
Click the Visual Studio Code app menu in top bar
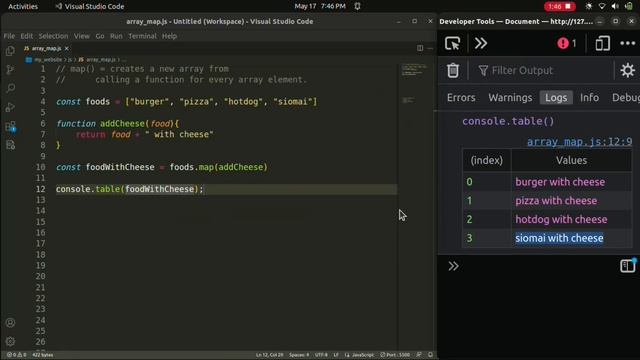[x=90, y=6]
